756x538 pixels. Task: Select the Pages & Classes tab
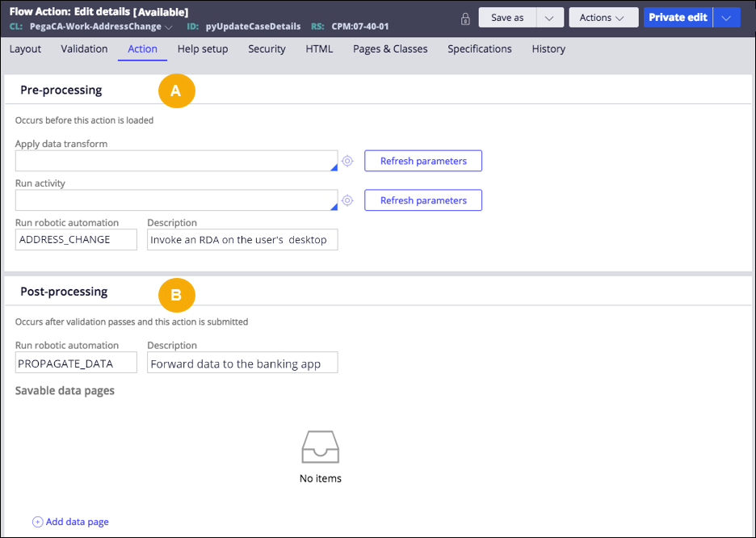[x=390, y=49]
